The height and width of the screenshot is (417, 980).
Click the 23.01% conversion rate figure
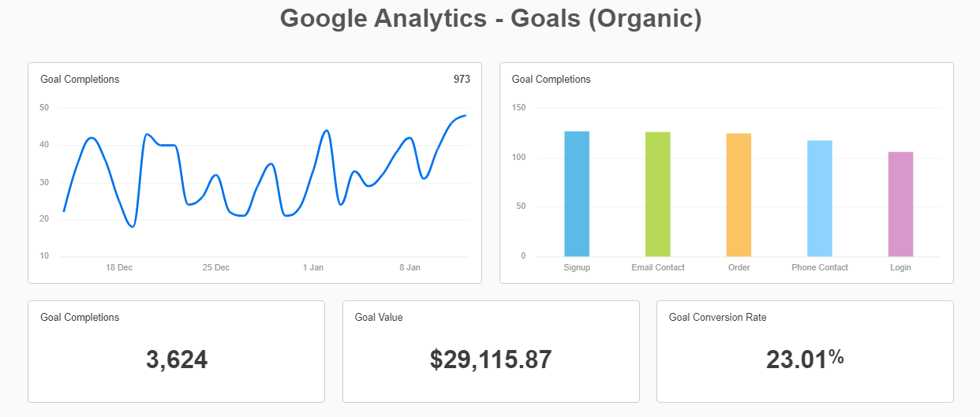805,359
